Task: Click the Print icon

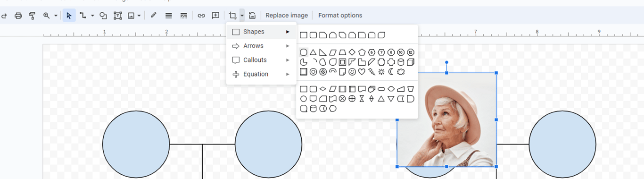Action: [x=18, y=16]
